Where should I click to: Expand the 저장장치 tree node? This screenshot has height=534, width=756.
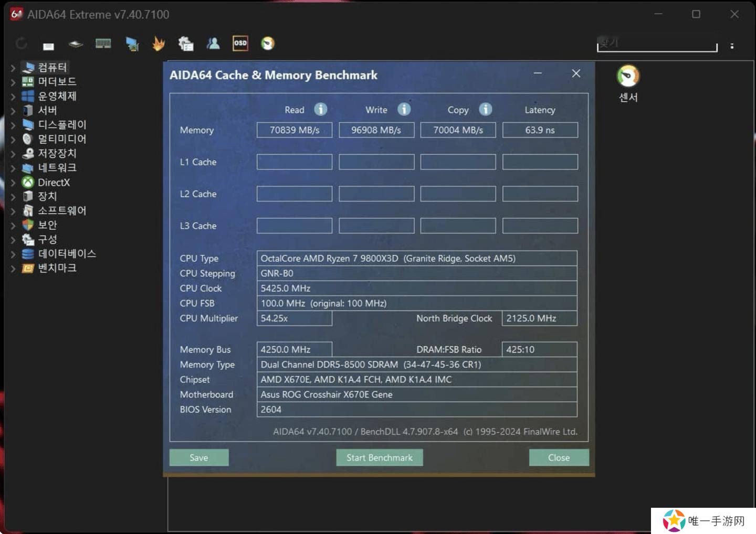(13, 154)
